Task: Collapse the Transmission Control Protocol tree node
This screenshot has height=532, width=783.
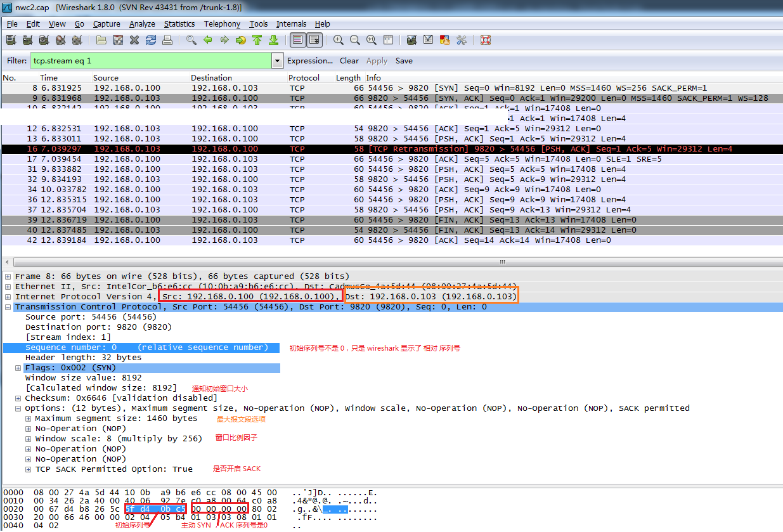Action: [8, 307]
